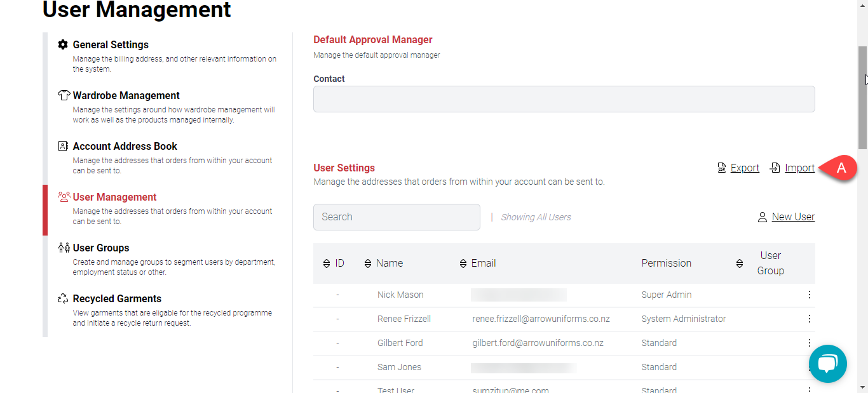868x393 pixels.
Task: Go to Recycled Garments section
Action: [x=117, y=298]
